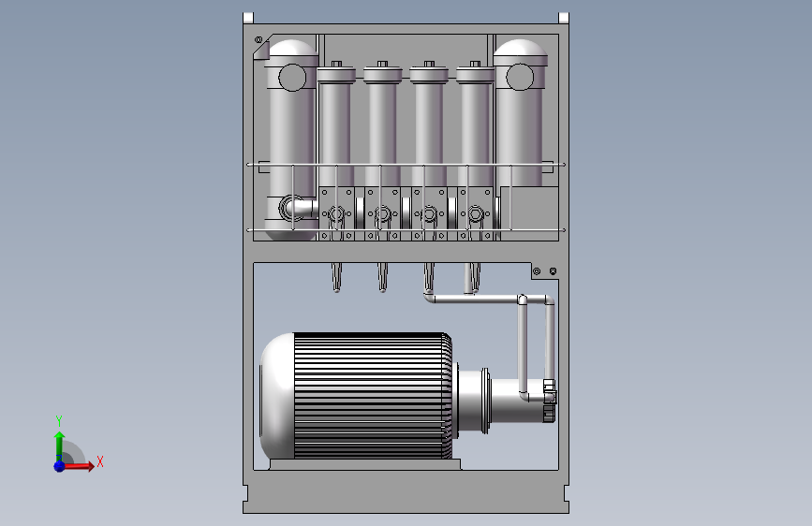Click the green Y axis arrow of the triad
812x526 pixels.
coord(59,446)
